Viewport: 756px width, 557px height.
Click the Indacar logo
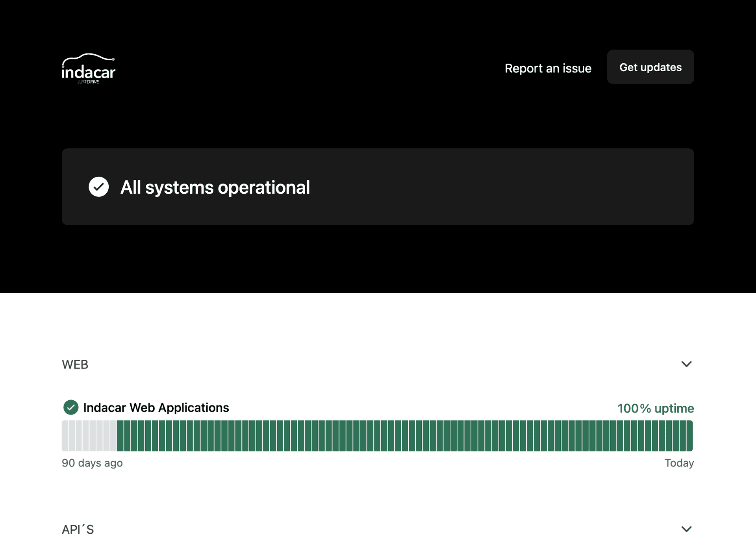point(89,68)
